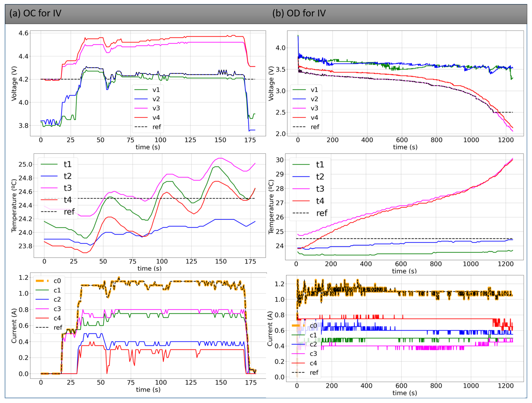Viewport: 532px width, 403px height.
Task: Pick c1 legend entry in OD current chart
Action: (x=304, y=335)
